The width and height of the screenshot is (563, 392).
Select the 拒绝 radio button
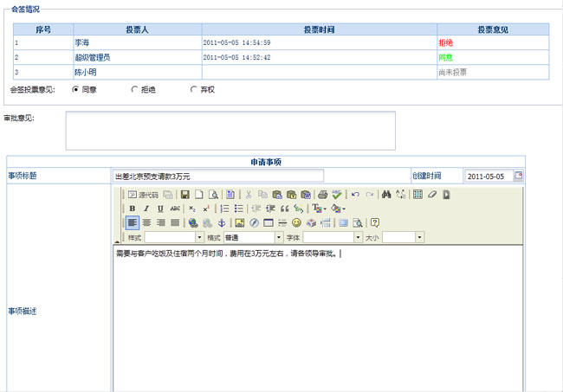(134, 89)
